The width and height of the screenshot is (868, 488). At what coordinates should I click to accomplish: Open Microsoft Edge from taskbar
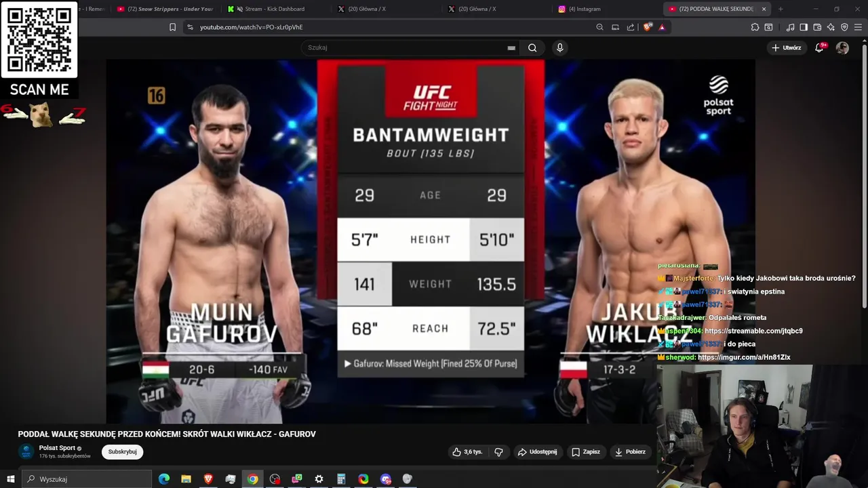click(x=164, y=479)
